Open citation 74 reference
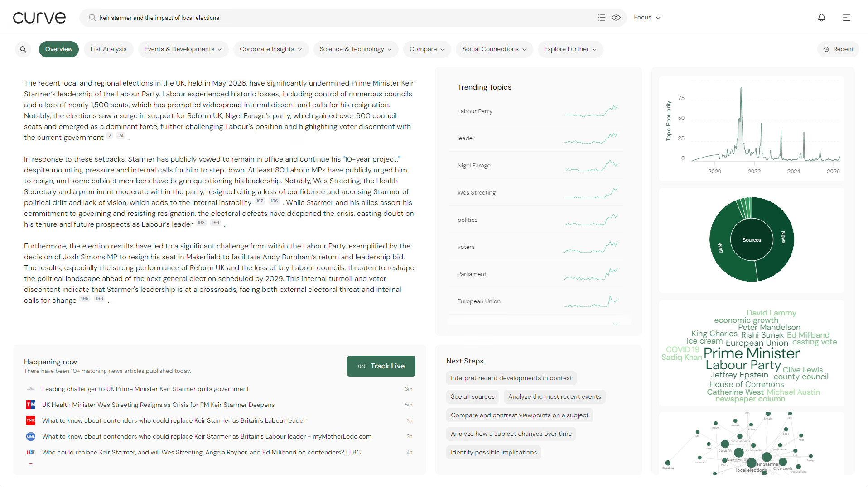 coord(121,136)
